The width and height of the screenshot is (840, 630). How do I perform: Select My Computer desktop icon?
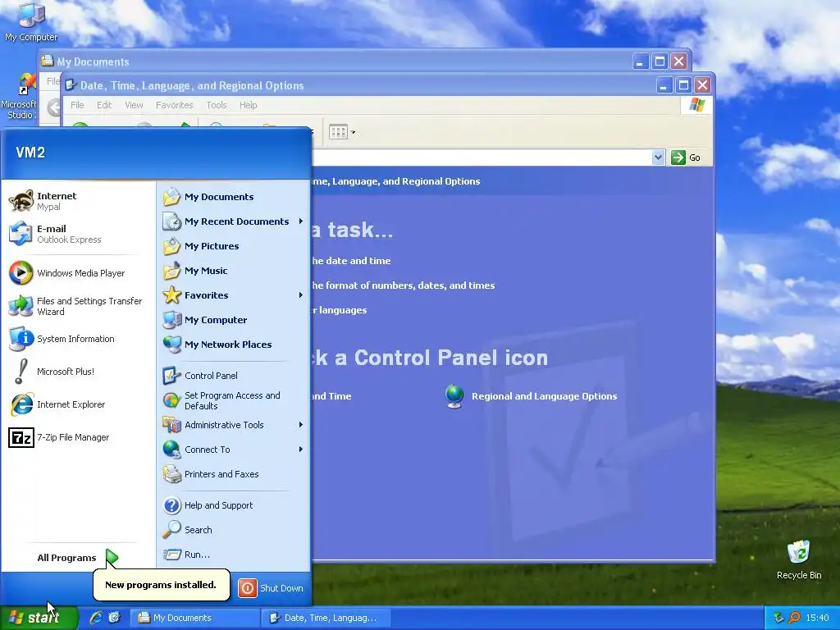(31, 21)
